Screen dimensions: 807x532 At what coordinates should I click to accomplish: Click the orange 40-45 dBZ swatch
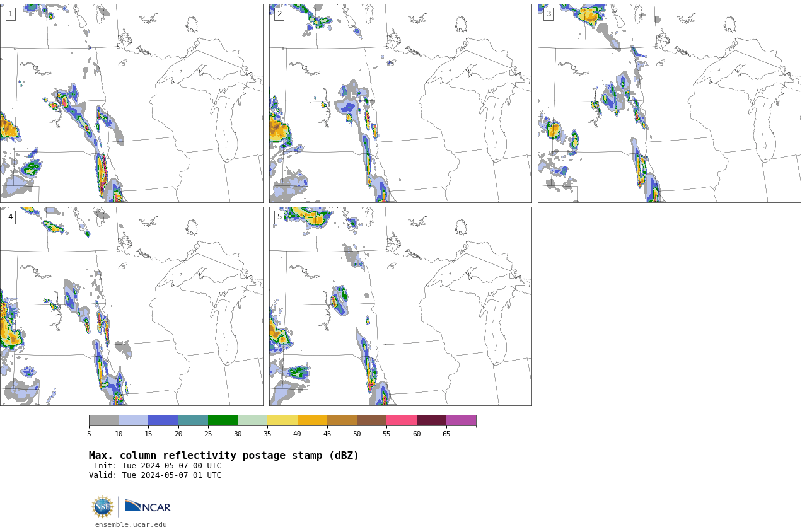(312, 420)
